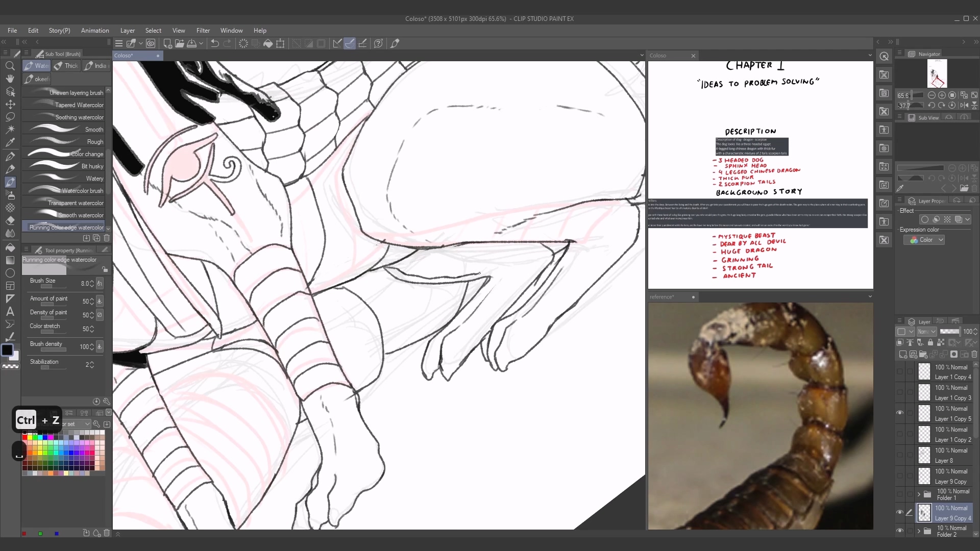Select the Eraser tool
The image size is (980, 551).
click(10, 221)
